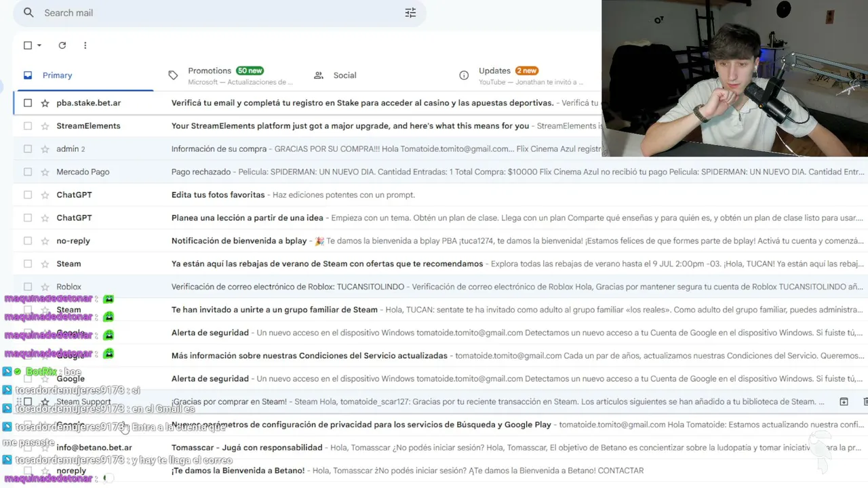Open the 'Pago rechazado' email
The image size is (868, 488).
coord(201,172)
